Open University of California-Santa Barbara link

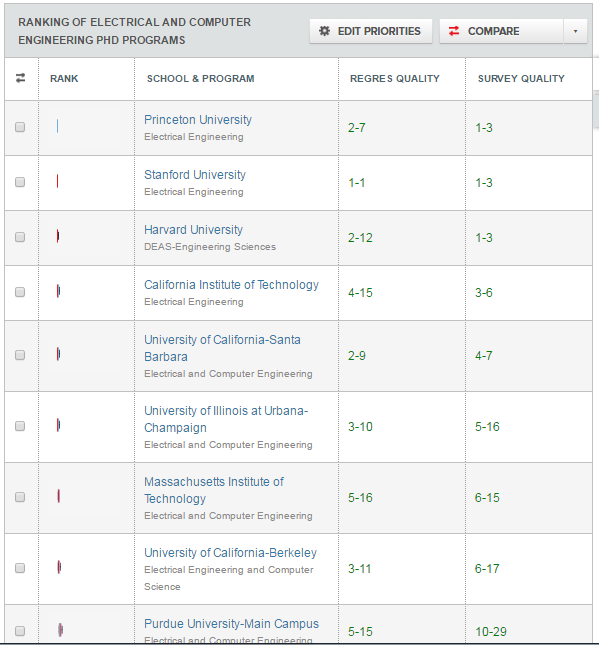(222, 348)
